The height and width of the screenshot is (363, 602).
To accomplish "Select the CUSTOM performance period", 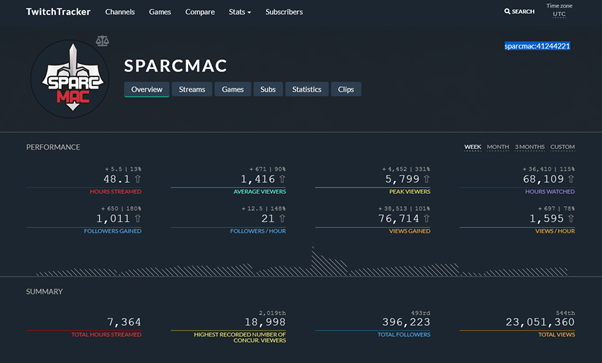I will [x=562, y=147].
